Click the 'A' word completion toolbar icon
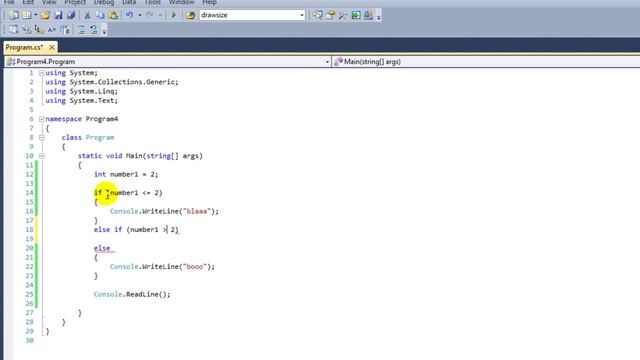Image resolution: width=640 pixels, height=360 pixels. pos(51,30)
